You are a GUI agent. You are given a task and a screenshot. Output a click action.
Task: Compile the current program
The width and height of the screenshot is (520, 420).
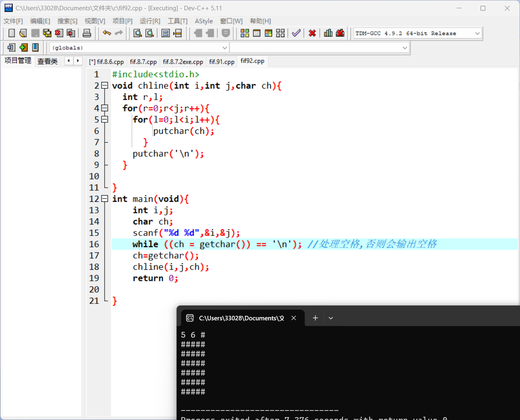[245, 33]
